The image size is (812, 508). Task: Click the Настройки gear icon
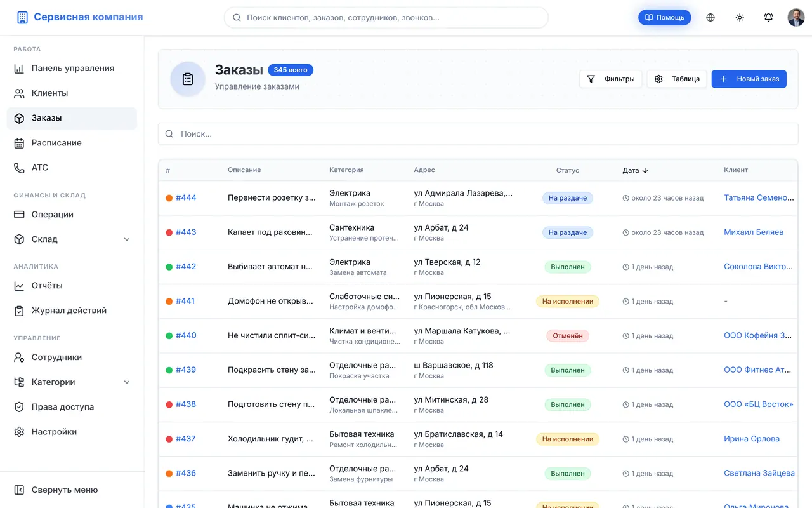[x=19, y=432]
